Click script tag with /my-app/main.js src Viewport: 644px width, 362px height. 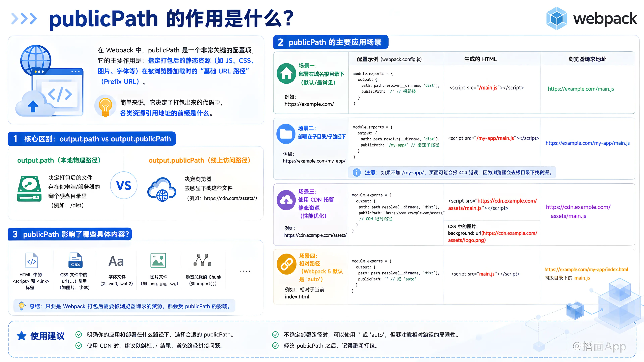(494, 138)
